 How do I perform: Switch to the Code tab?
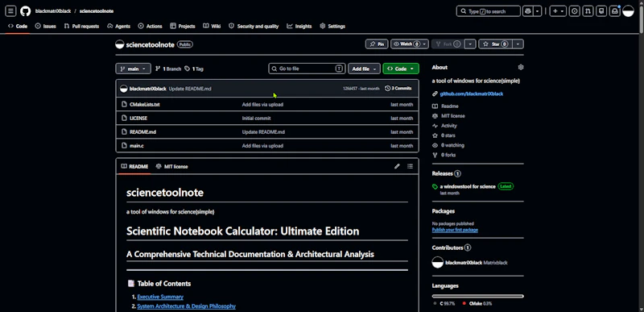pyautogui.click(x=18, y=26)
